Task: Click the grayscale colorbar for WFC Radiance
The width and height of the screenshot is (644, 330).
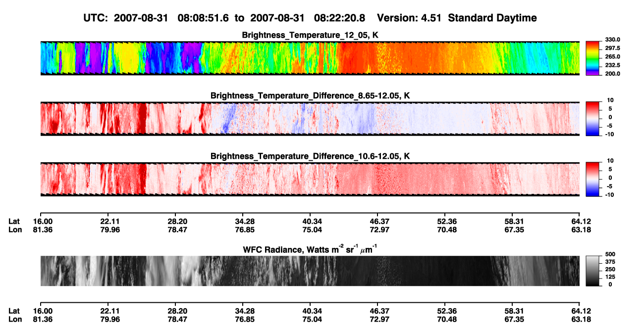Action: (592, 271)
